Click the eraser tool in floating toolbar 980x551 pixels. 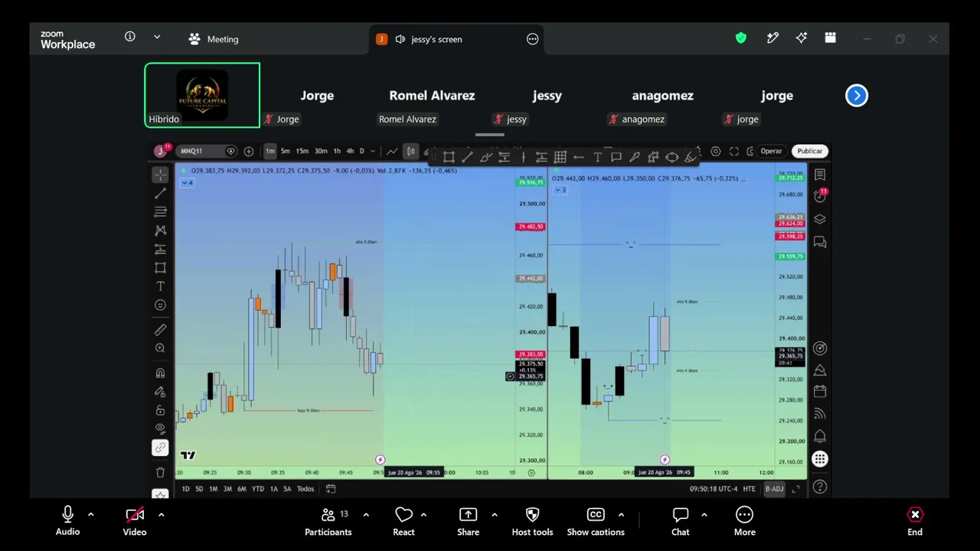coord(690,157)
